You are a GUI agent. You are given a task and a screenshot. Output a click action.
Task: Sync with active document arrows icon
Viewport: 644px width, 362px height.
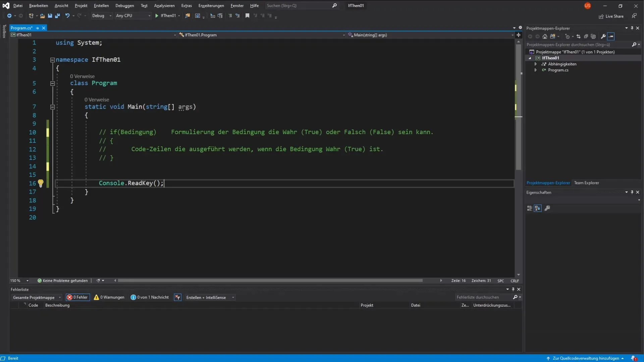(x=579, y=37)
